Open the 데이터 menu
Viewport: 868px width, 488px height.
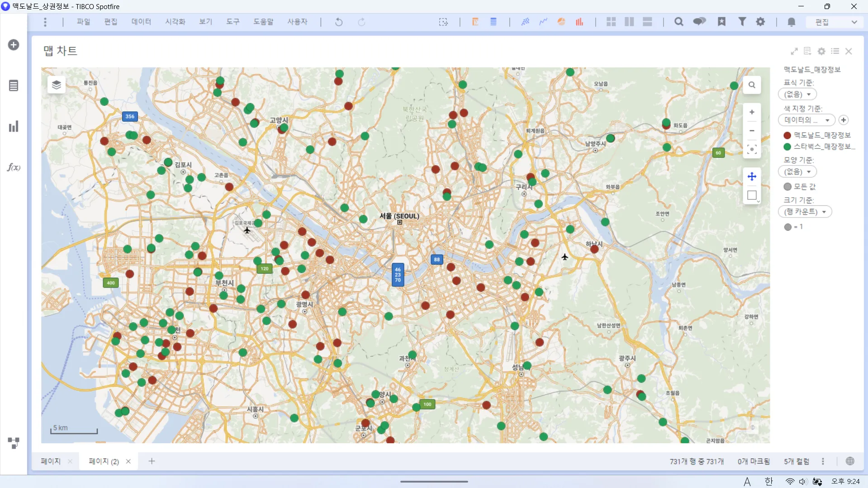click(141, 22)
